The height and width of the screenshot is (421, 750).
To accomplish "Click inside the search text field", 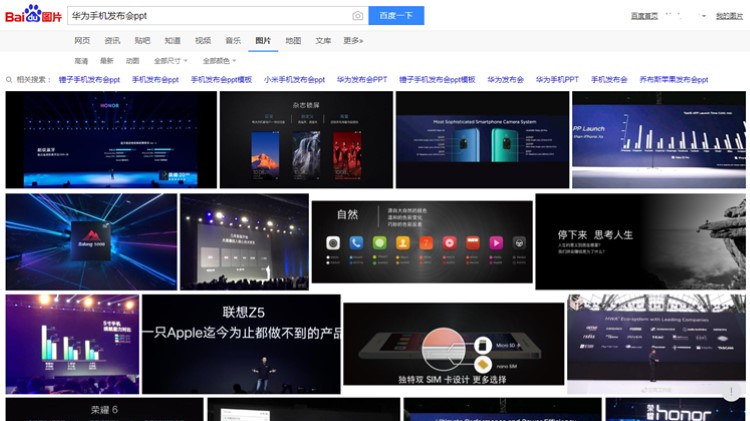I will click(x=205, y=16).
